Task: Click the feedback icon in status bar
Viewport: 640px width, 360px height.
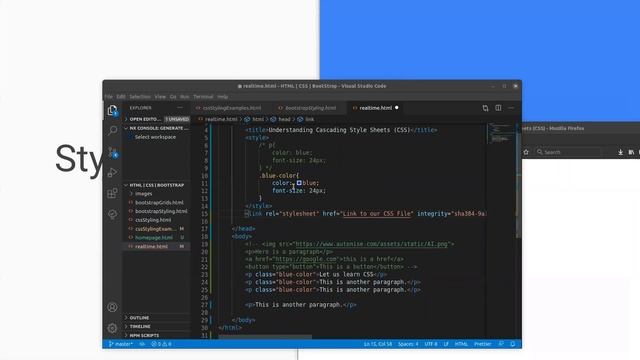Action: 501,344
